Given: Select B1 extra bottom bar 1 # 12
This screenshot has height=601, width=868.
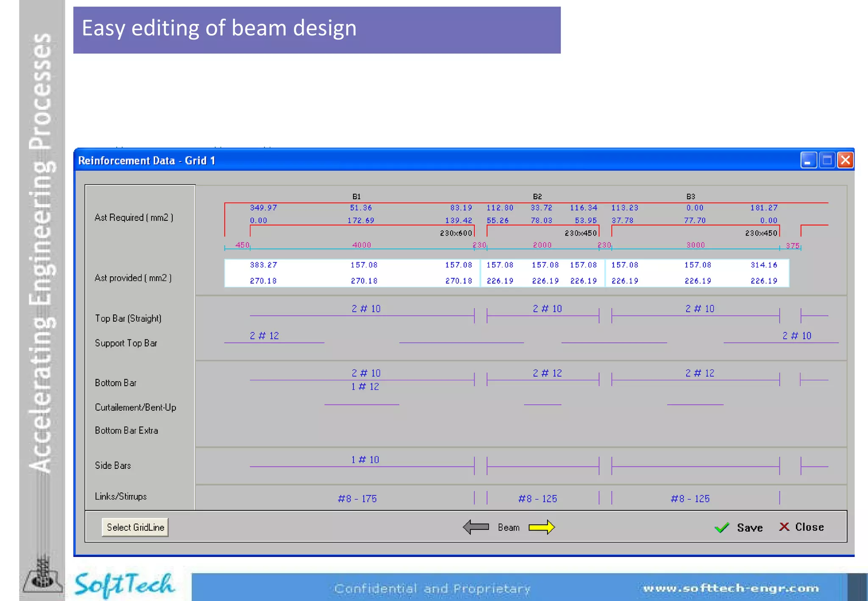Looking at the screenshot, I should (365, 387).
